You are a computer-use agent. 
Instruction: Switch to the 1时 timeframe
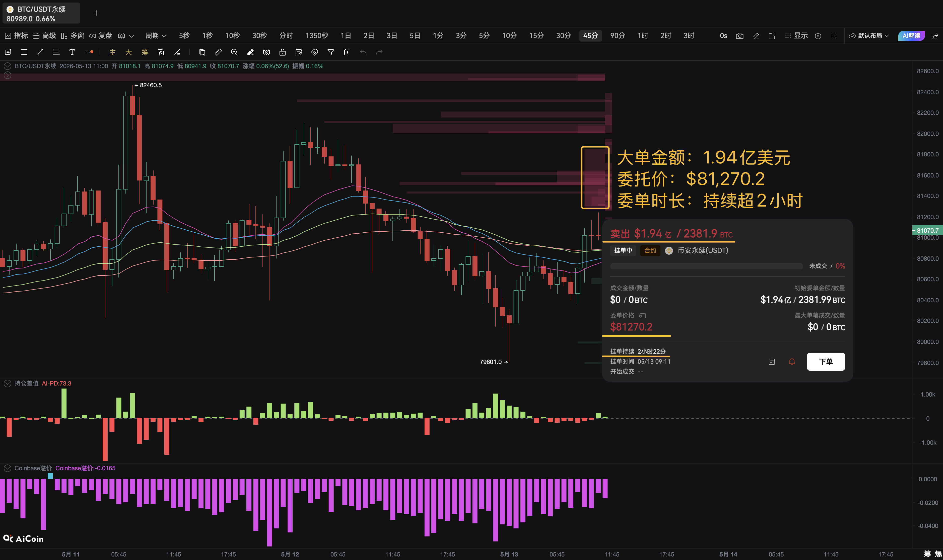[x=642, y=36]
